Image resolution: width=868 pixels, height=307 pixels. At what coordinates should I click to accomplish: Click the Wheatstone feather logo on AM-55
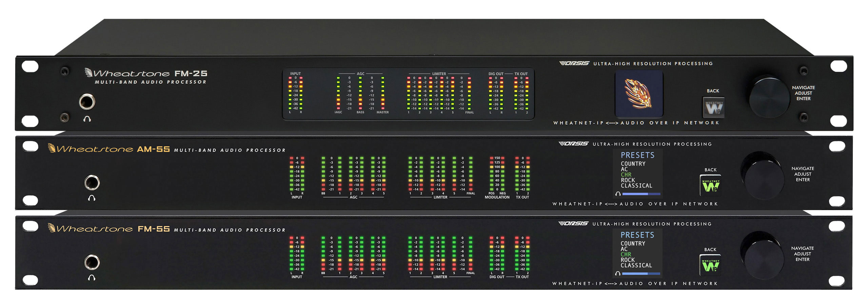click(52, 148)
